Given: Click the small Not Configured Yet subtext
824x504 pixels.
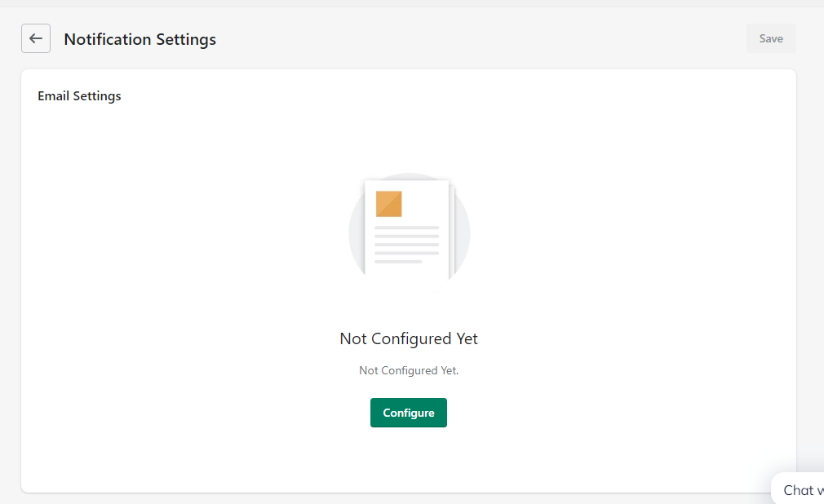Looking at the screenshot, I should coord(408,370).
